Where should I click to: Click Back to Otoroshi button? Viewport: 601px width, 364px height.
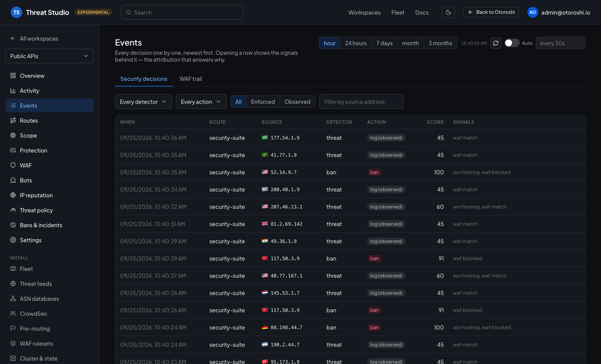tap(491, 12)
